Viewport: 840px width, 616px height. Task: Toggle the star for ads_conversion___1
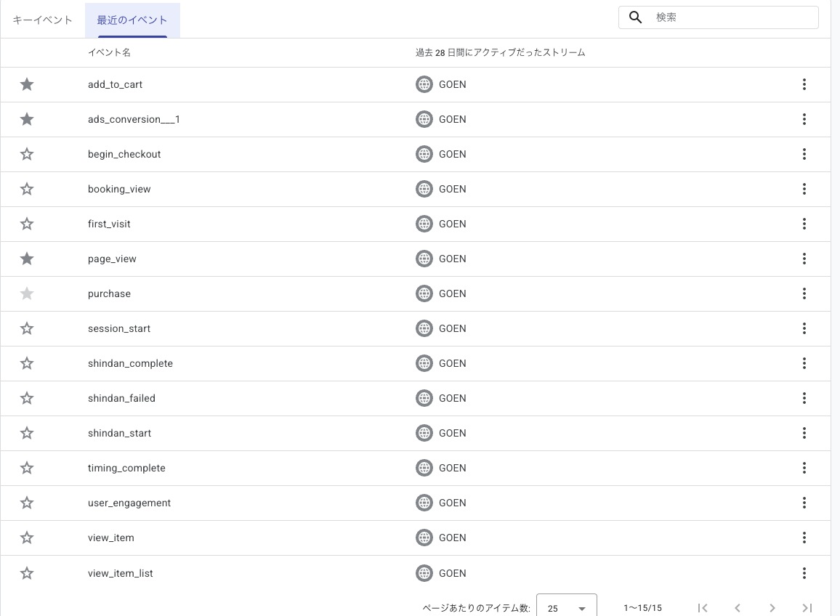[x=27, y=119]
